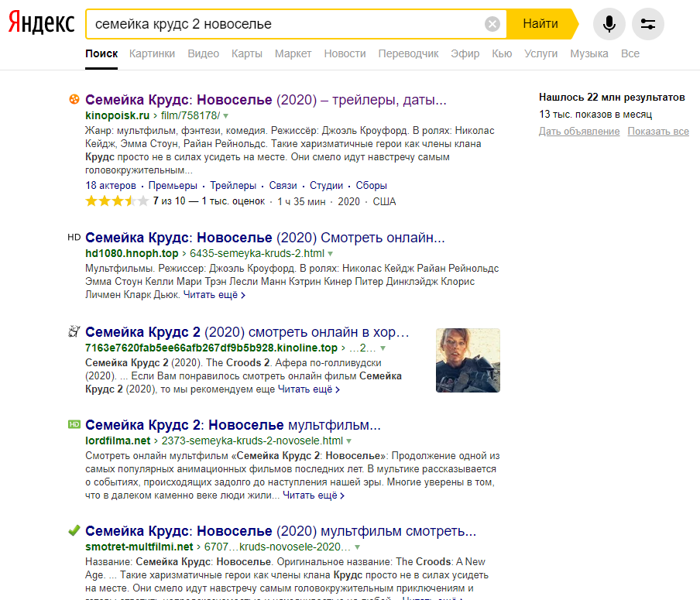Expand dropdown arrow next to 2373-semeyka-kruds-2-novosele.html
Screen dimensions: 700x600
348,441
